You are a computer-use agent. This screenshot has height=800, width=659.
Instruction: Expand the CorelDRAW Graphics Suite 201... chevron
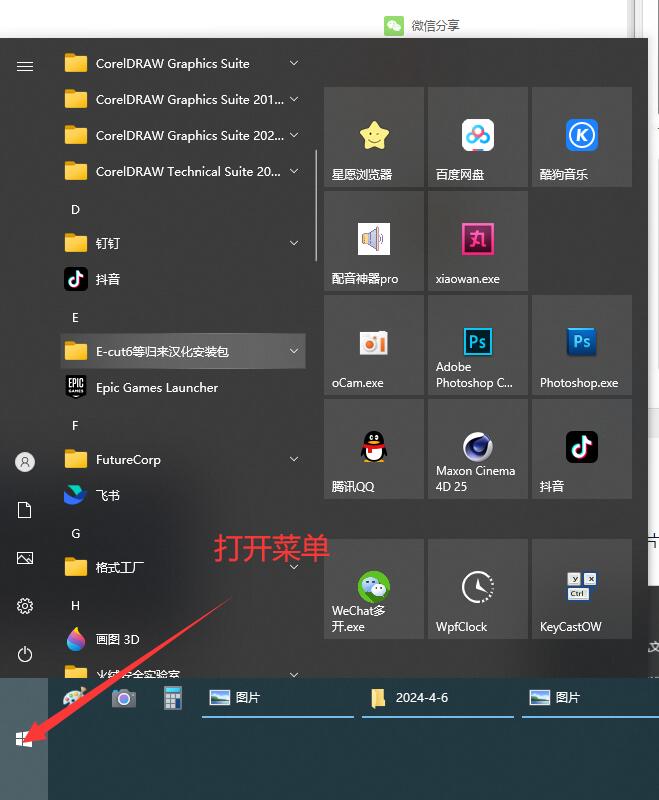(x=294, y=99)
